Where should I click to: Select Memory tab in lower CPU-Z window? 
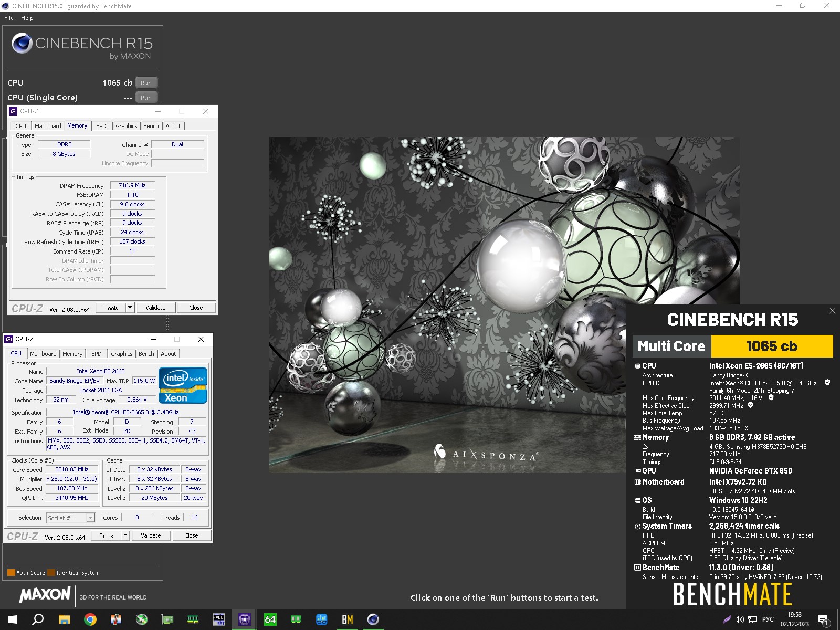(x=72, y=354)
